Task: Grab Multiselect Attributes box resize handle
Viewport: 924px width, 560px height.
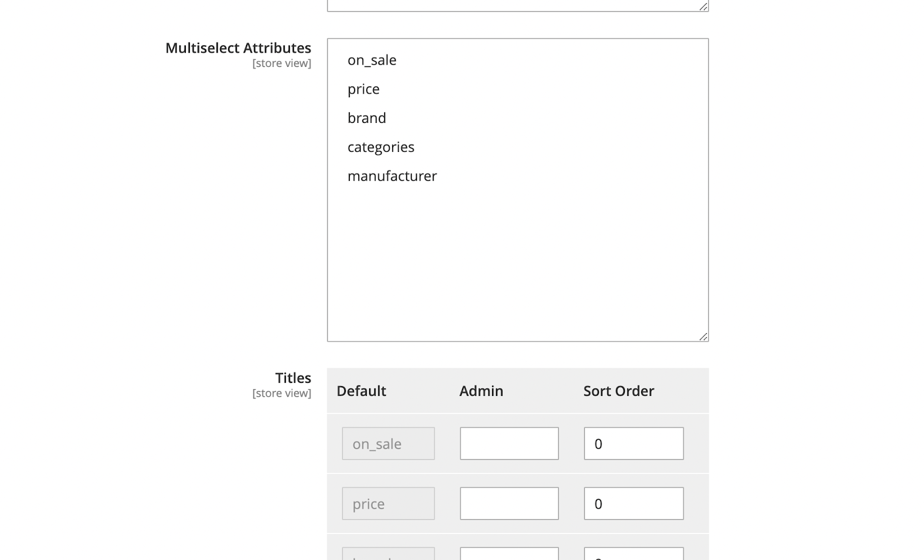Action: pos(703,337)
